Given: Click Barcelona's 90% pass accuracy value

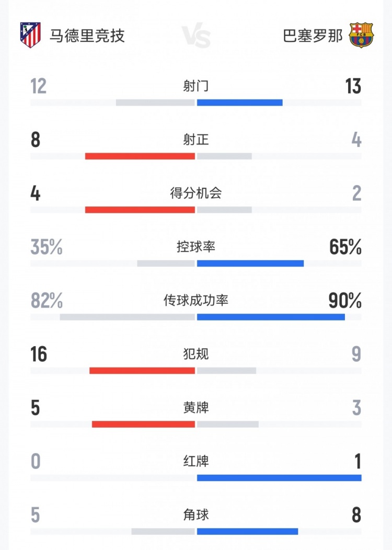Looking at the screenshot, I should [345, 301].
